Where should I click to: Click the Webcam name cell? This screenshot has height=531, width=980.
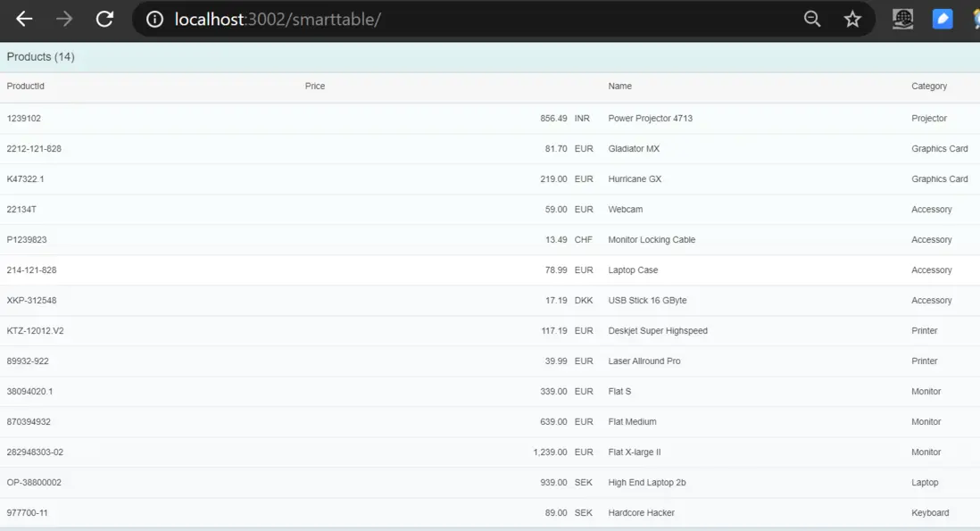(625, 209)
